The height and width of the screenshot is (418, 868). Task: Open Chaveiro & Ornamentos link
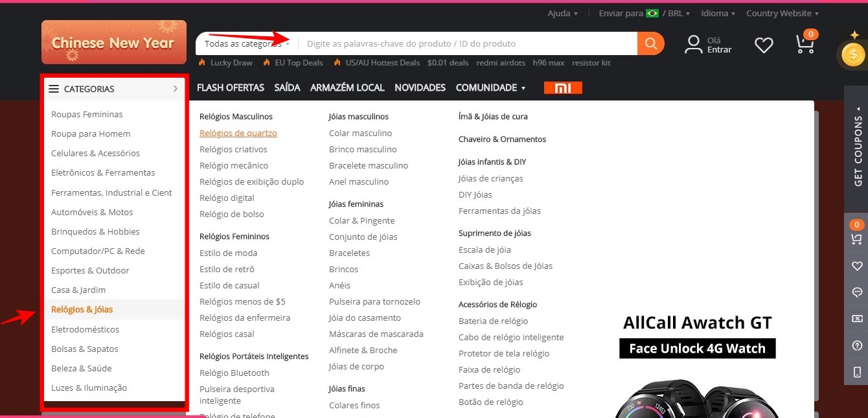coord(503,139)
